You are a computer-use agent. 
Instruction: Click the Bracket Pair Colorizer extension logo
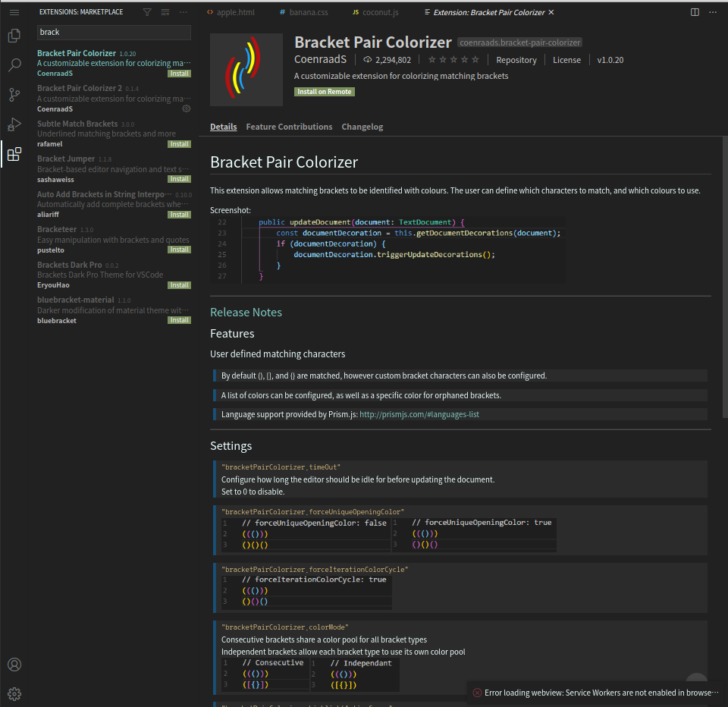(x=246, y=70)
